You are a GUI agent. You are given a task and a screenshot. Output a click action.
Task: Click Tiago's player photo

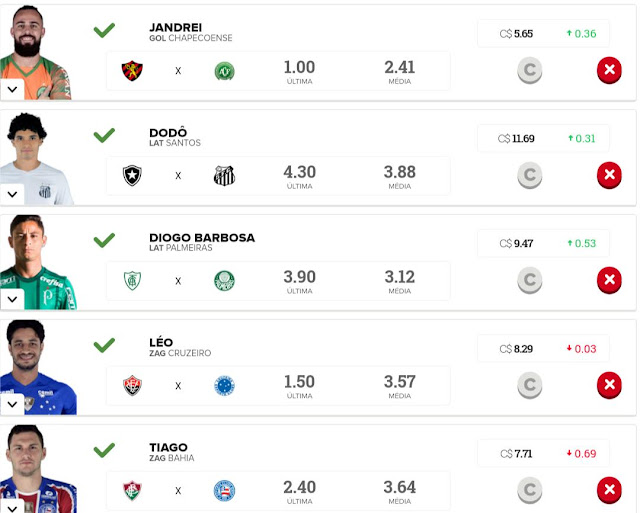tap(38, 469)
